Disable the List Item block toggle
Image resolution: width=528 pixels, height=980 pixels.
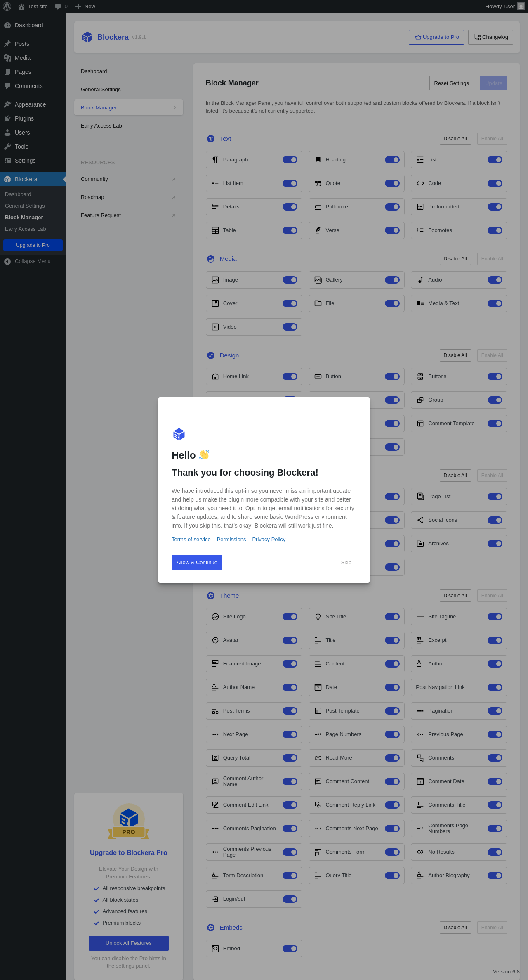pos(290,183)
